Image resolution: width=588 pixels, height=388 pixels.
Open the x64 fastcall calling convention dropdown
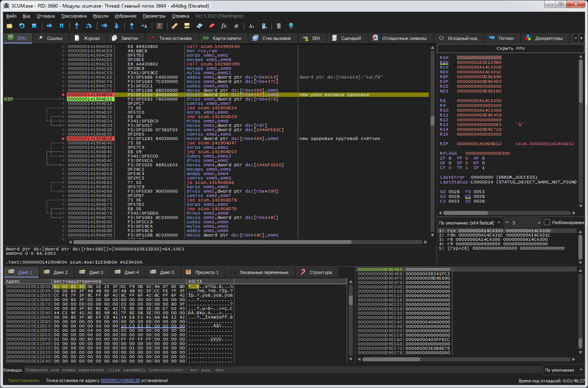point(470,222)
